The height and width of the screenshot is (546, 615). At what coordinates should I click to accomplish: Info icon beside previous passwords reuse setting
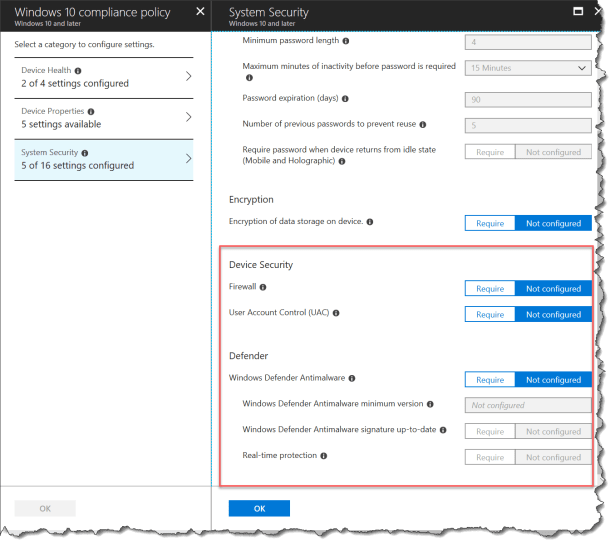click(422, 125)
